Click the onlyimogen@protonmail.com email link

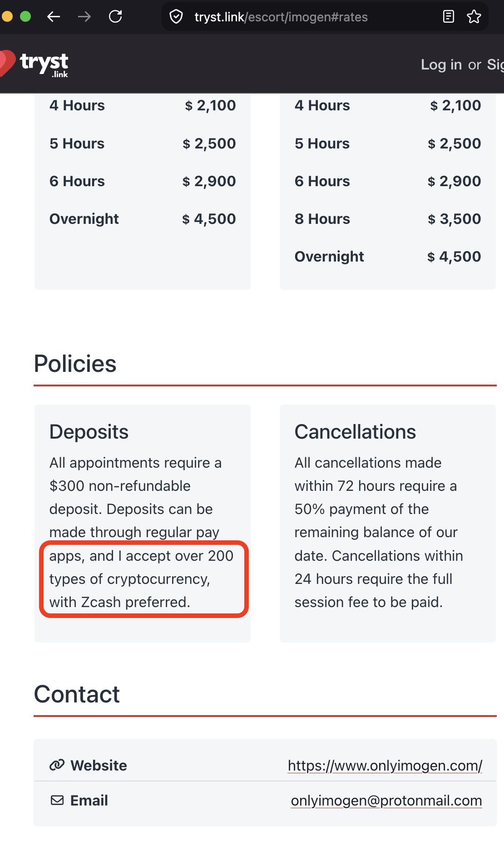[386, 801]
